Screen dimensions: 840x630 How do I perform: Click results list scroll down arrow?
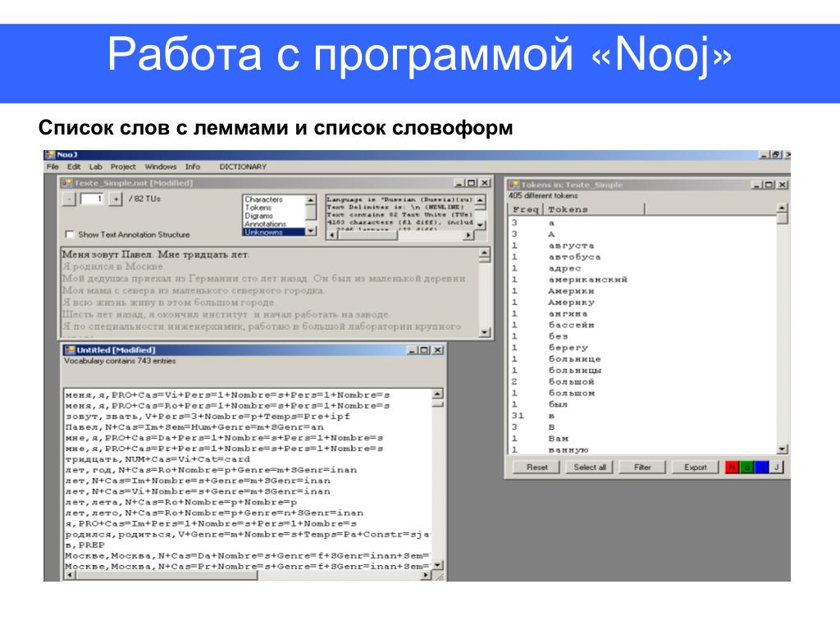click(x=311, y=231)
